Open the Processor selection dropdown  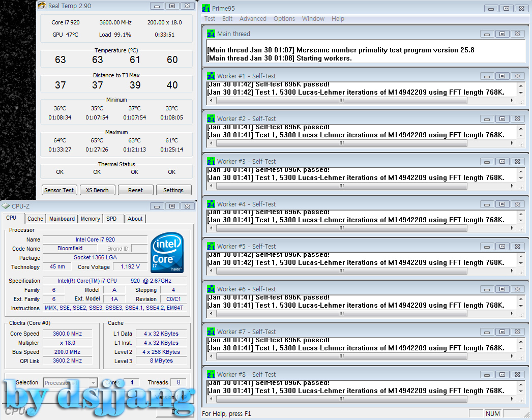point(93,383)
